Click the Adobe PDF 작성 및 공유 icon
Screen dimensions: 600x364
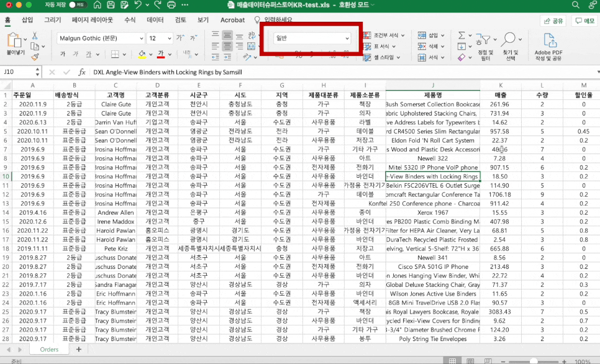pyautogui.click(x=551, y=40)
